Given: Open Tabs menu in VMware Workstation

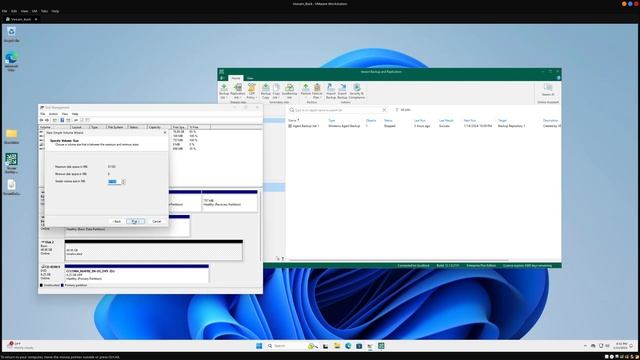Looking at the screenshot, I should [44, 11].
